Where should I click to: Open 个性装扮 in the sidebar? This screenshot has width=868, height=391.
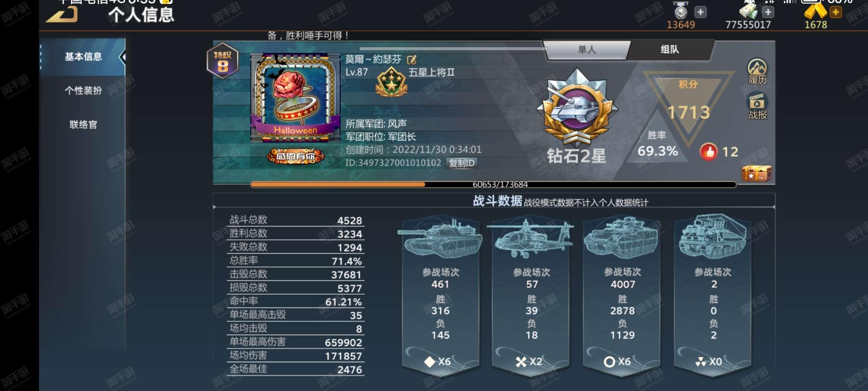tap(83, 91)
